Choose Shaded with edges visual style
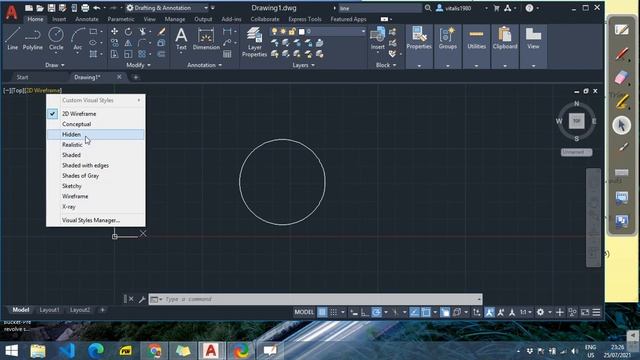 [x=96, y=165]
